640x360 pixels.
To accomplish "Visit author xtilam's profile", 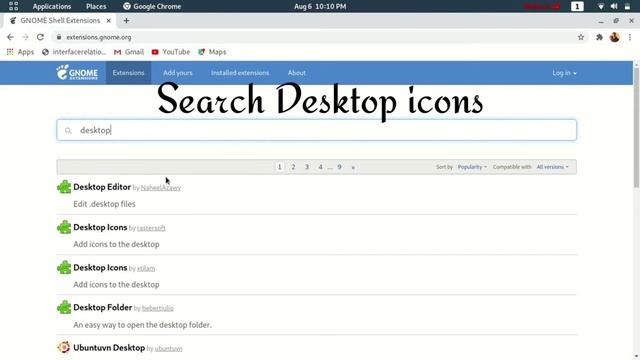I will 146,269.
